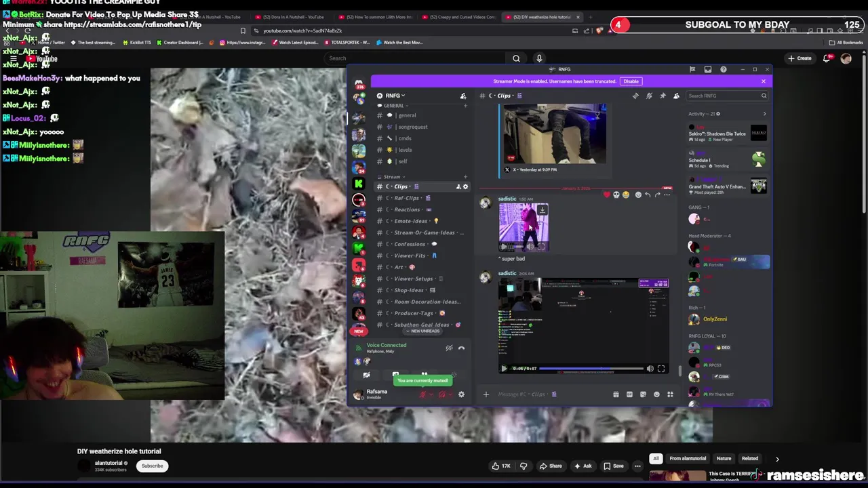Open the general text channel
Screen dimensions: 868x488
pyautogui.click(x=422, y=115)
